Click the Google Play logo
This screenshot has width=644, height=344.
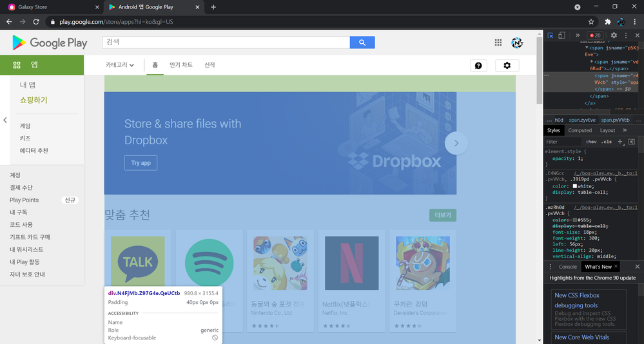(50, 43)
